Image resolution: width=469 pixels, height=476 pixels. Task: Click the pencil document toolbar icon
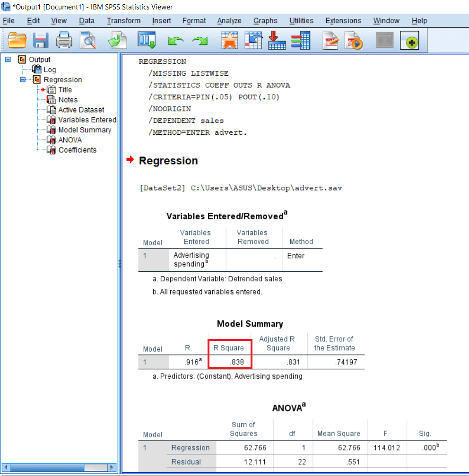(x=330, y=40)
